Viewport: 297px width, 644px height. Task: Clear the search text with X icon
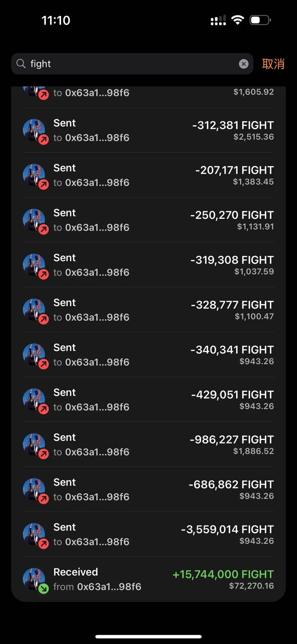[x=244, y=64]
